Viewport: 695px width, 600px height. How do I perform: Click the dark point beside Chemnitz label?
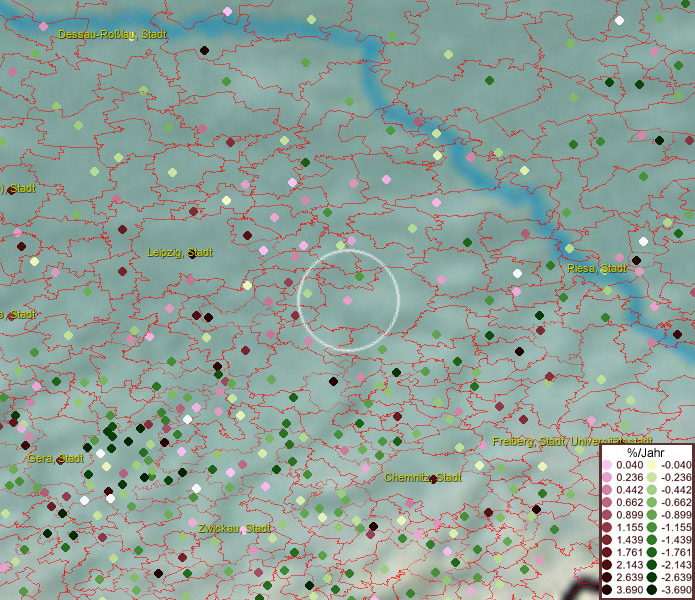coord(433,479)
